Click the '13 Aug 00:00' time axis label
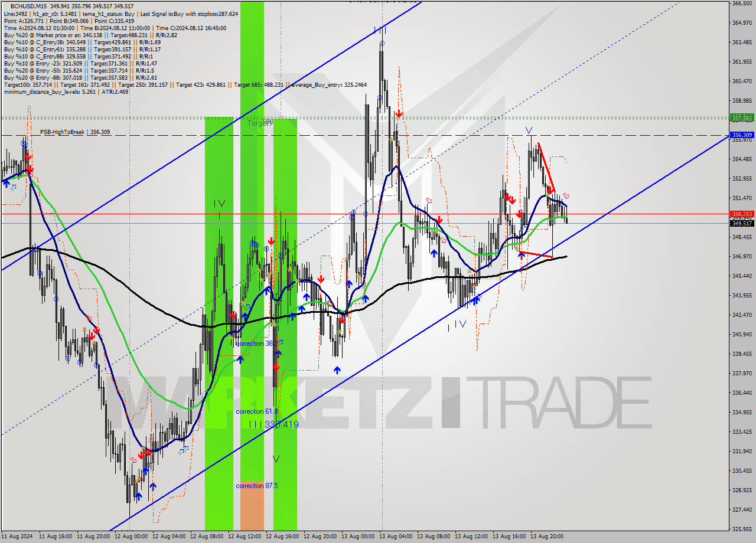The image size is (756, 543). (358, 537)
